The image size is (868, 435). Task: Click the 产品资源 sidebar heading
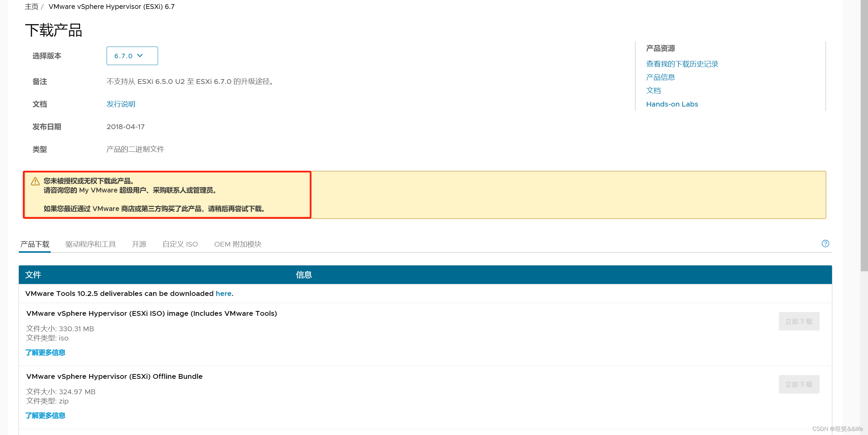pos(660,48)
